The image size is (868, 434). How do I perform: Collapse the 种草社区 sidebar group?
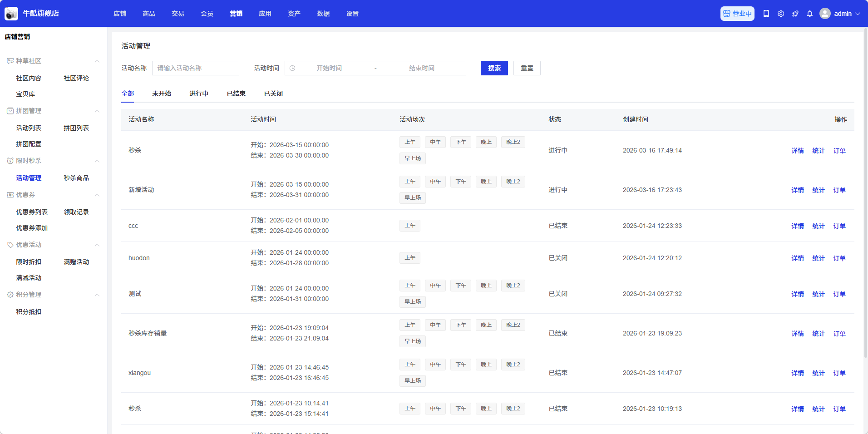[97, 61]
